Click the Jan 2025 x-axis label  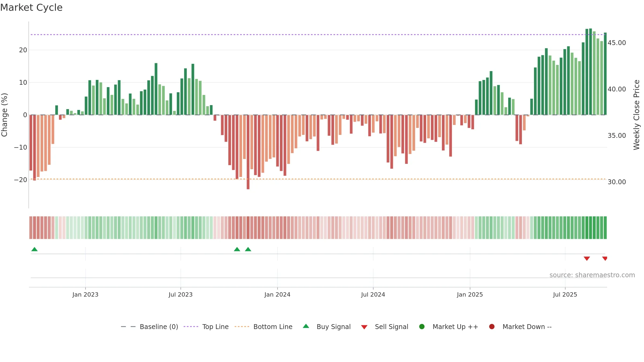(x=470, y=295)
